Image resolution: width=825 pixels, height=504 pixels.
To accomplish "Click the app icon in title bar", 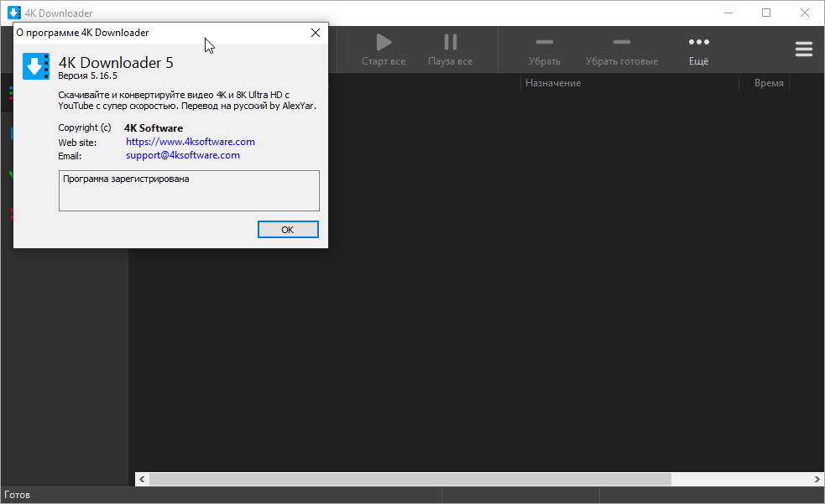I will coord(14,13).
